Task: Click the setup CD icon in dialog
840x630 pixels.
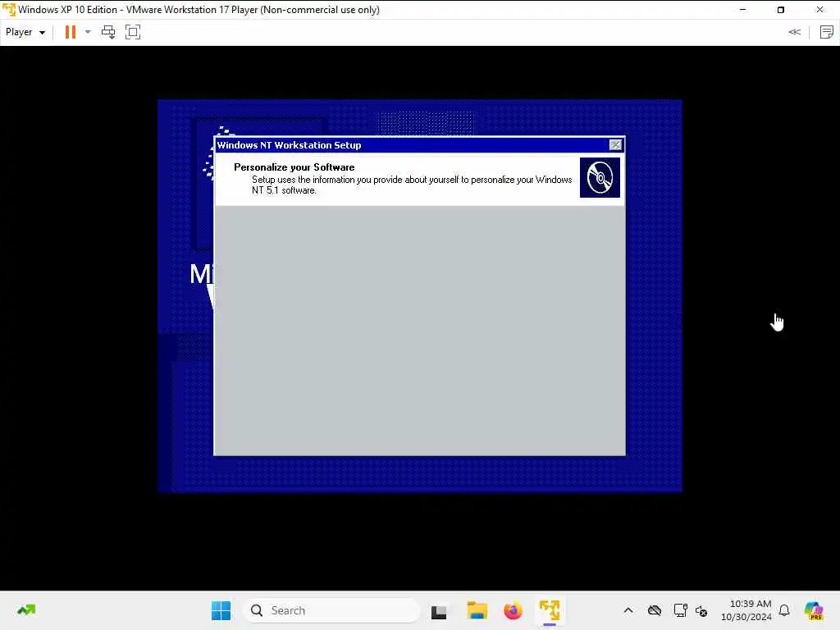Action: tap(600, 177)
